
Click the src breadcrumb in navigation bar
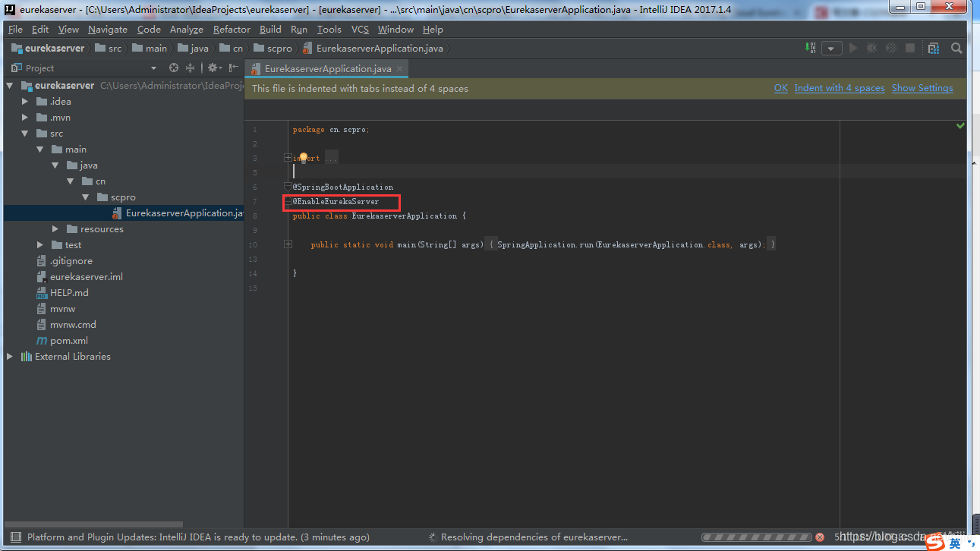click(108, 48)
